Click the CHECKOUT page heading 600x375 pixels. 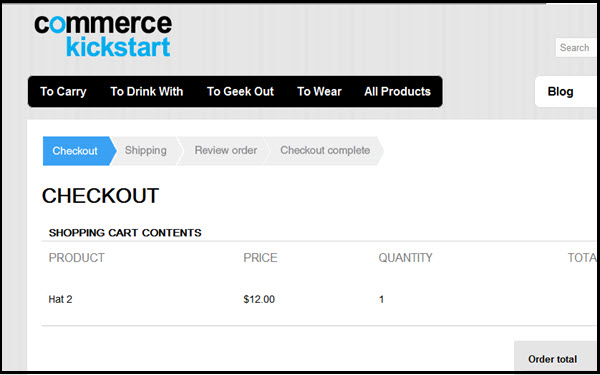tap(100, 196)
